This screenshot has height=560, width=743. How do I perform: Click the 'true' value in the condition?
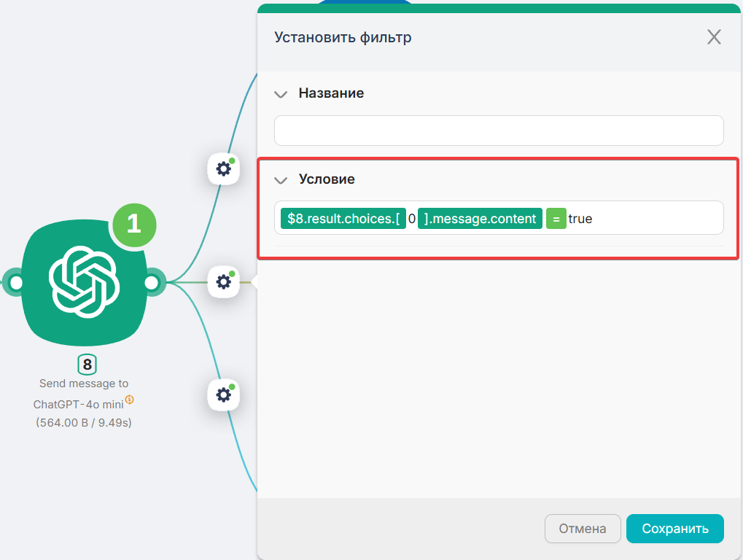pyautogui.click(x=580, y=218)
